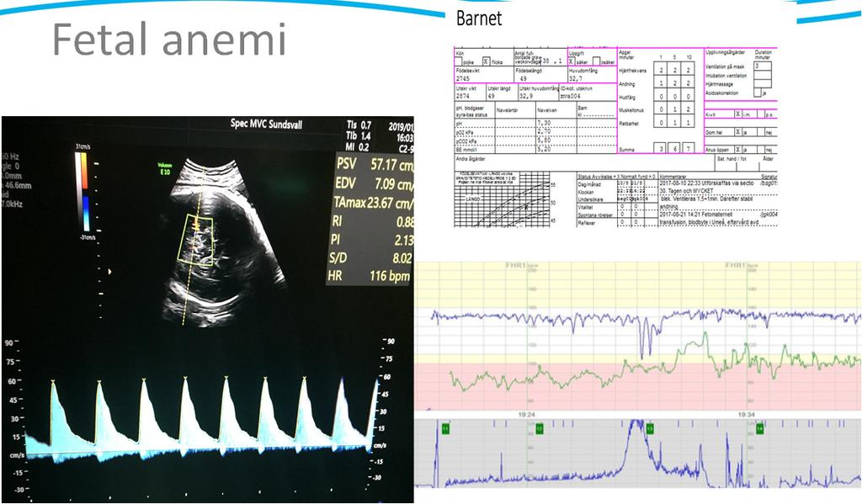Image resolution: width=862 pixels, height=504 pixels.
Task: Check the 'osäker' Uppgift checkbox
Action: coord(597,61)
